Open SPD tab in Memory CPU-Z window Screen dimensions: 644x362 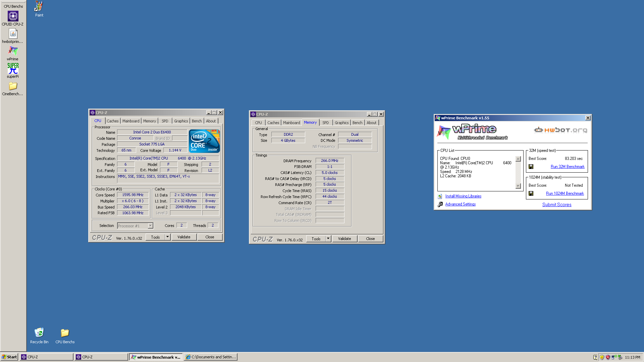pyautogui.click(x=326, y=123)
